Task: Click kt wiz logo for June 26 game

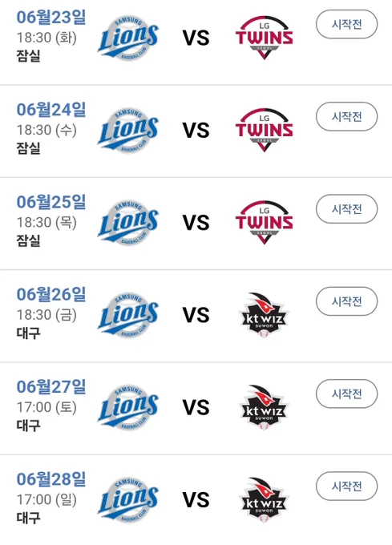Action: (264, 315)
